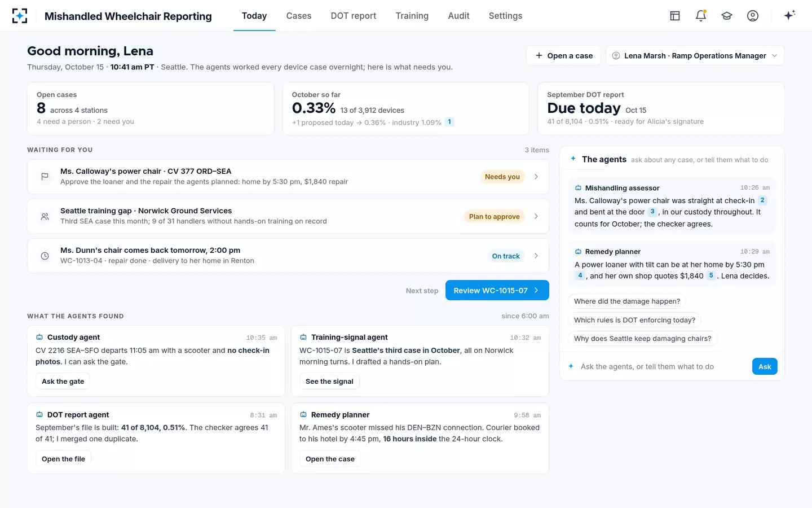The width and height of the screenshot is (812, 508).
Task: Switch to the Today tab
Action: [x=254, y=16]
